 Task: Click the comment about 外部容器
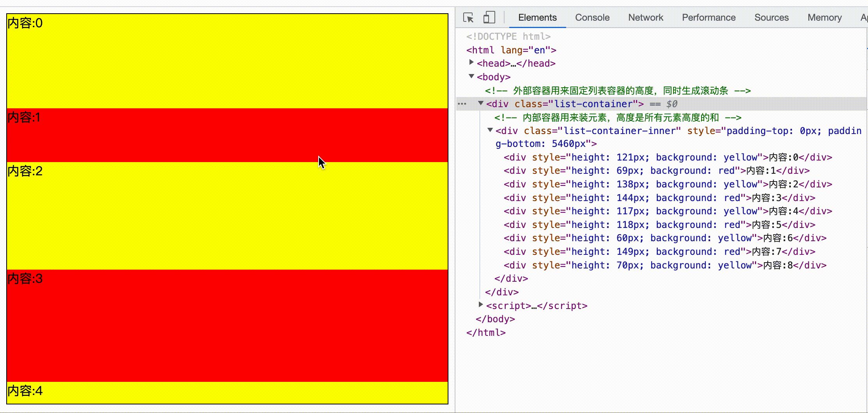618,91
